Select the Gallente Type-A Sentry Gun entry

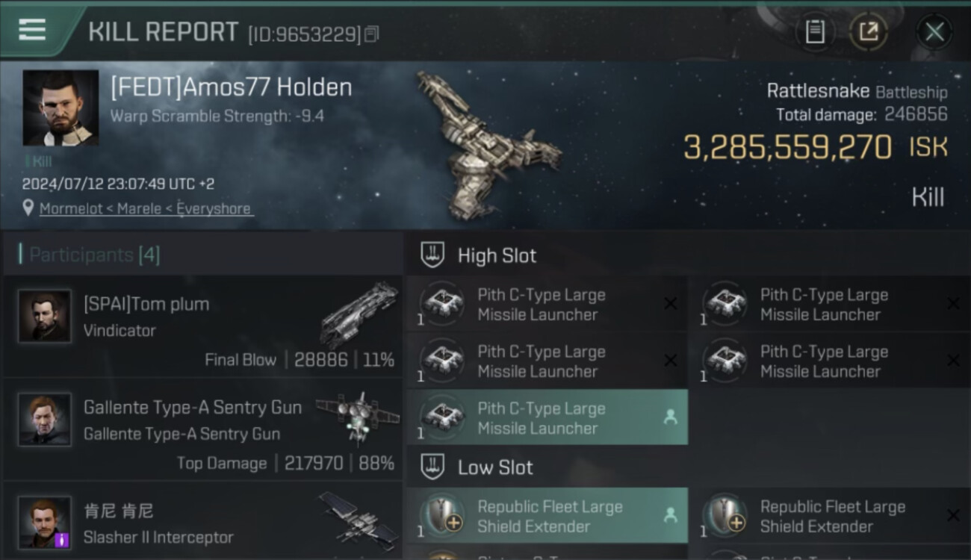pyautogui.click(x=202, y=431)
